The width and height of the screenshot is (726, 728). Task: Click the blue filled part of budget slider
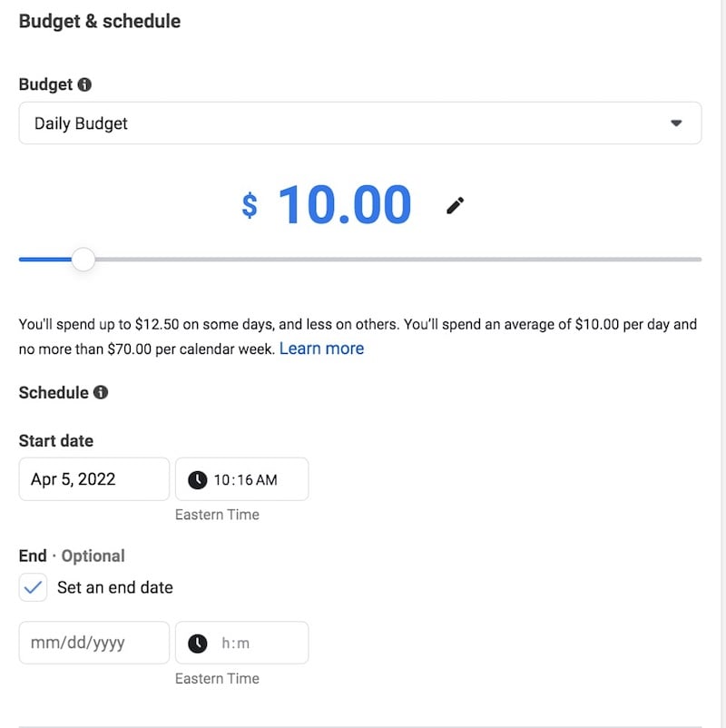tap(44, 260)
